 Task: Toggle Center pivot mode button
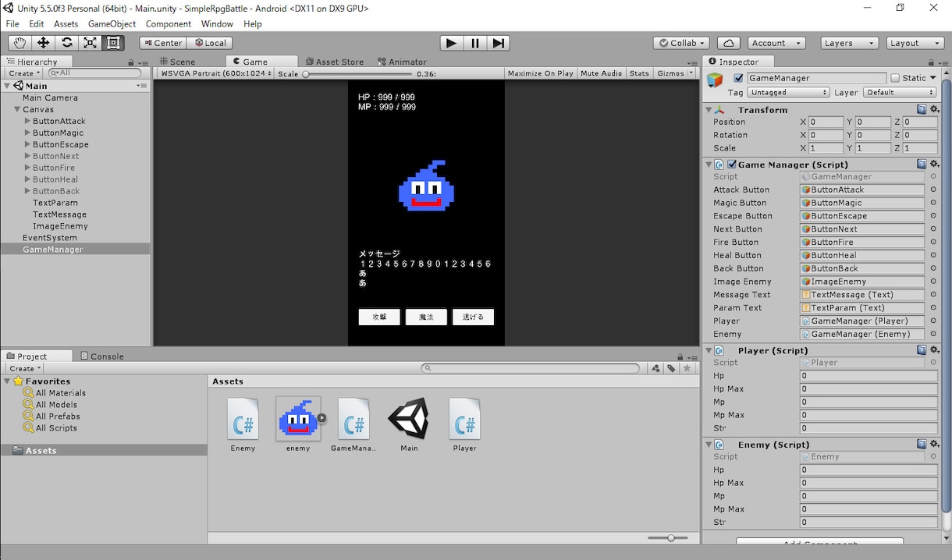tap(163, 43)
